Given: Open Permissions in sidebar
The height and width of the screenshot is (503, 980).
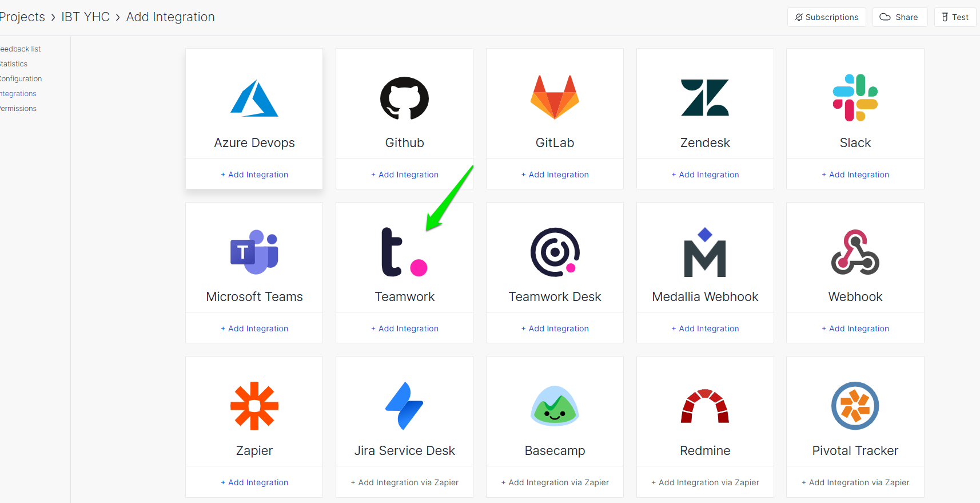Looking at the screenshot, I should coord(18,109).
